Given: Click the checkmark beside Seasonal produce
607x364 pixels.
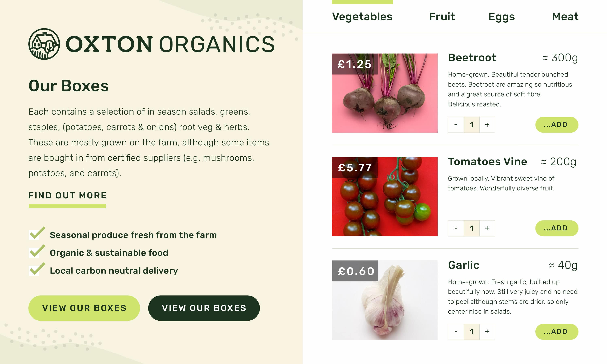Looking at the screenshot, I should coord(37,233).
